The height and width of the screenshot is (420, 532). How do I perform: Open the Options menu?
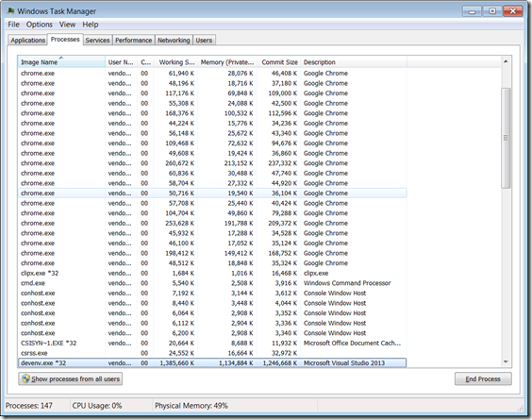[40, 25]
